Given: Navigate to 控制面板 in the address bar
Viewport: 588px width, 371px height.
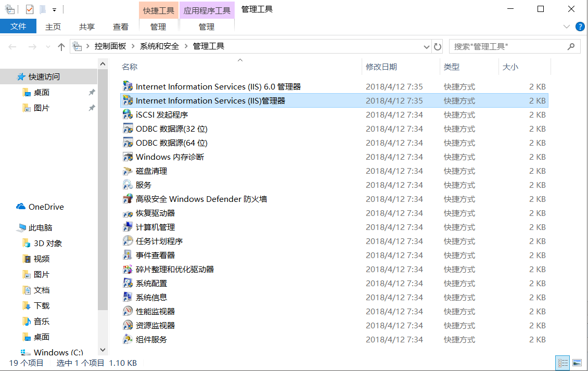Looking at the screenshot, I should [110, 46].
